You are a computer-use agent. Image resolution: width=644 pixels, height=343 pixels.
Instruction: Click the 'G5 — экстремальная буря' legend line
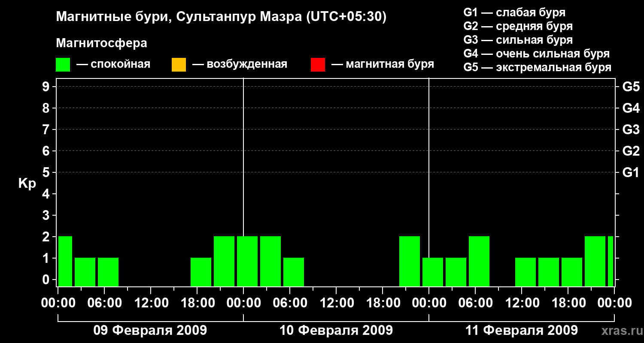[538, 67]
